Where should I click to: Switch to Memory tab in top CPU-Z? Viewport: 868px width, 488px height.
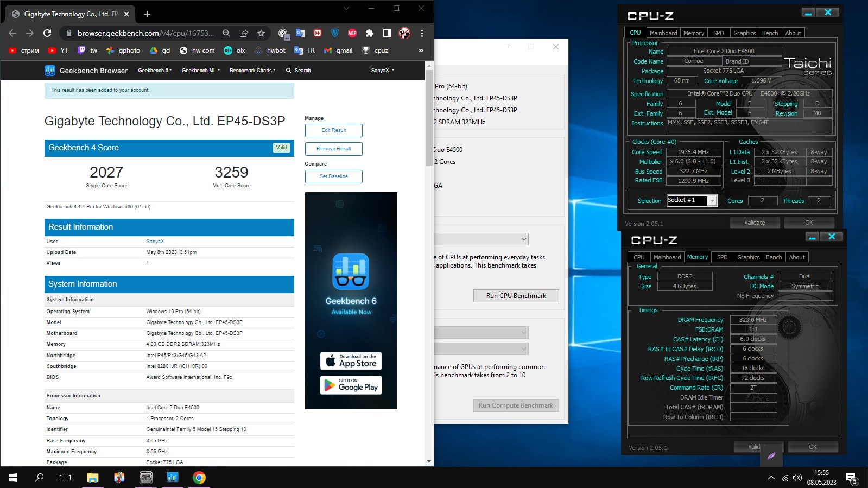pos(694,33)
